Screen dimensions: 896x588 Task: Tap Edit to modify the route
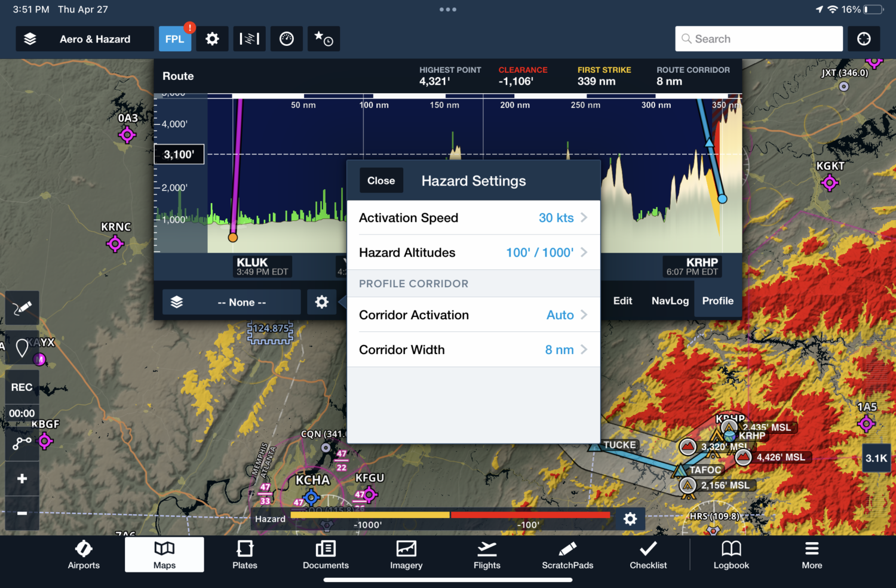[622, 301]
